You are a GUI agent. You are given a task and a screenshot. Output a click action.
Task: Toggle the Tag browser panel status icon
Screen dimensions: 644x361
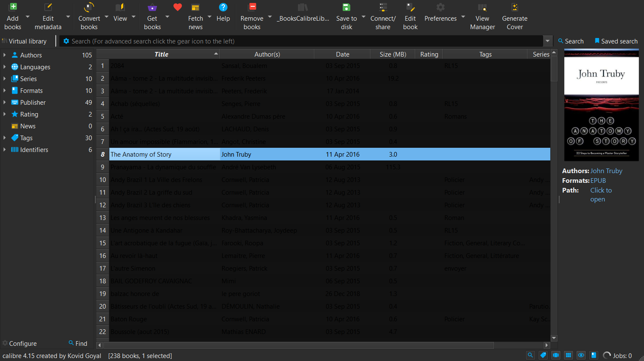point(543,355)
